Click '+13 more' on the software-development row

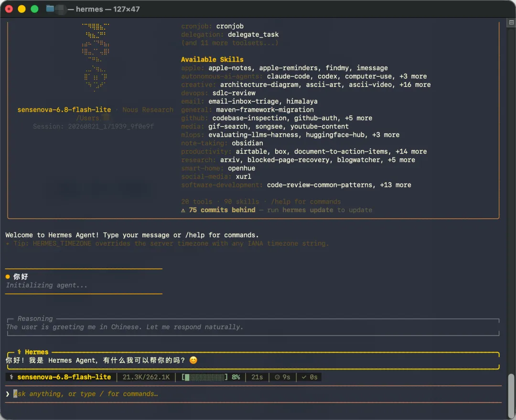pos(395,185)
